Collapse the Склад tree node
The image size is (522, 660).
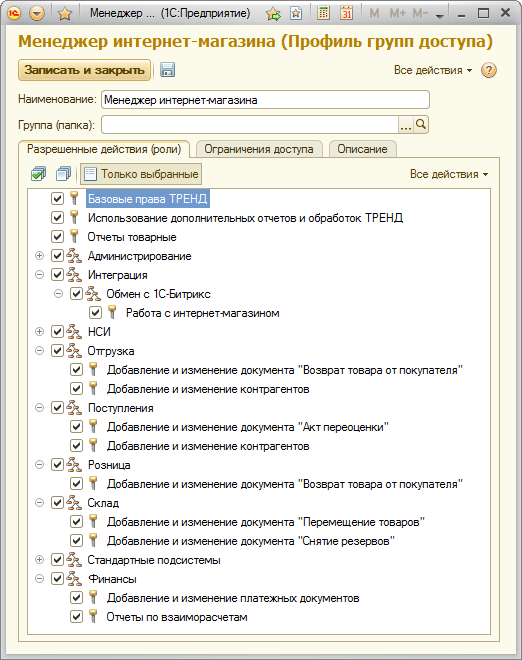[x=39, y=503]
